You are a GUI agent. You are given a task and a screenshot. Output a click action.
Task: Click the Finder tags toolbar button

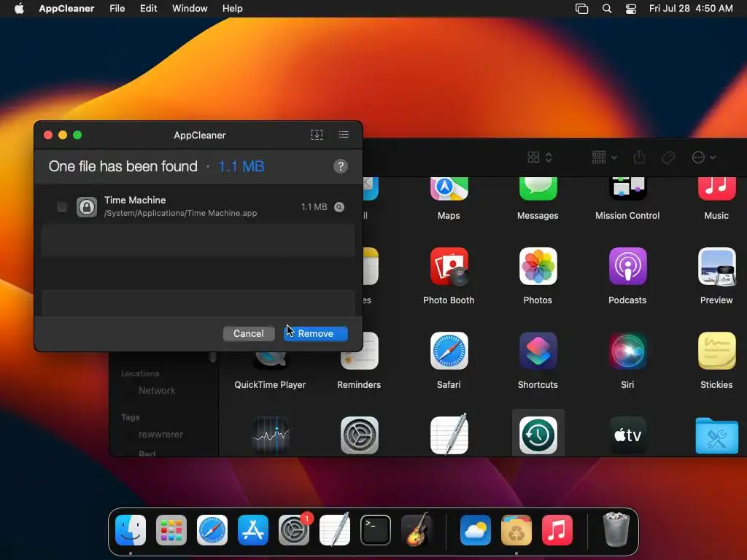tap(668, 157)
